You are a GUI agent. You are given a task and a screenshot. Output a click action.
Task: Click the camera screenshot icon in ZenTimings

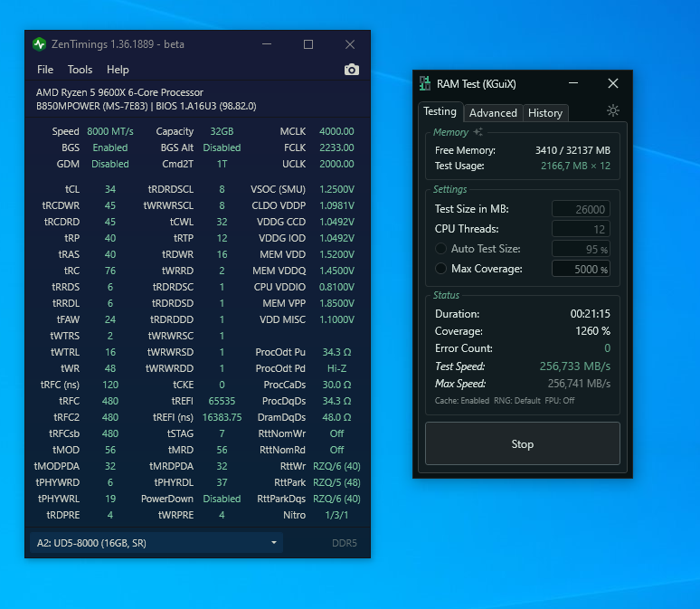click(352, 70)
